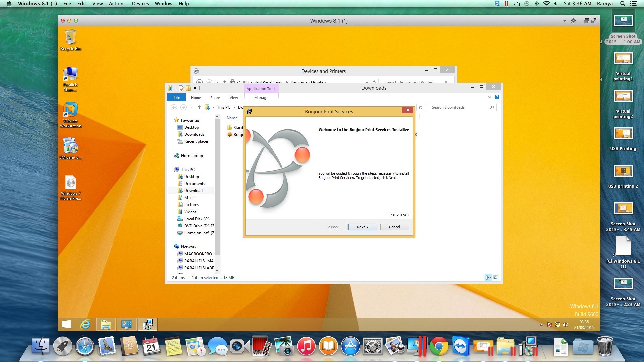Open the quick access toolbar customize dropdown
This screenshot has width=644, height=362.
[195, 88]
